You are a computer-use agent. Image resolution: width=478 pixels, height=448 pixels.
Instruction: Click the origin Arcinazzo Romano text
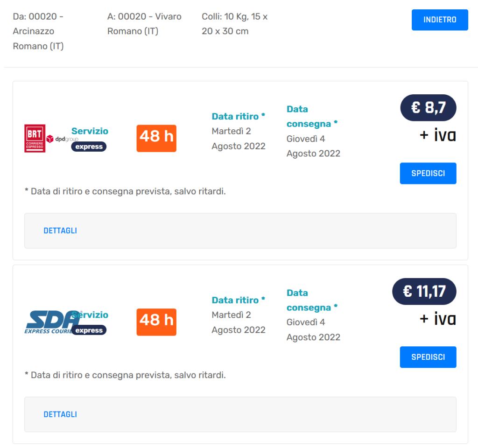pyautogui.click(x=38, y=31)
